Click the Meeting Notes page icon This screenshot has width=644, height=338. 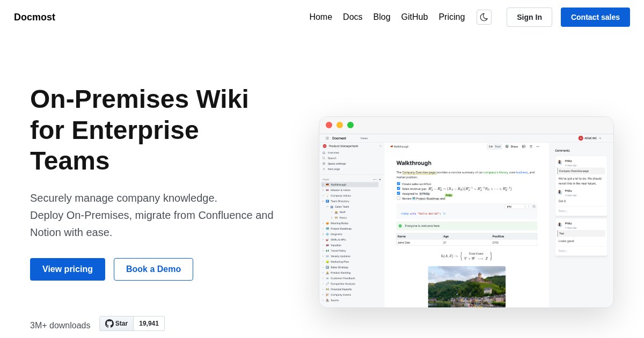(327, 223)
